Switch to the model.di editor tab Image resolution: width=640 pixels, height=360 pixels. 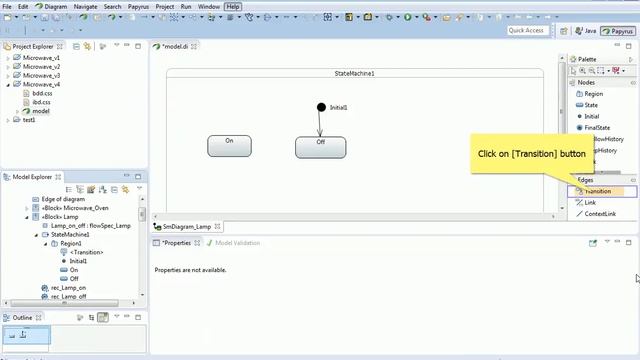[175, 47]
